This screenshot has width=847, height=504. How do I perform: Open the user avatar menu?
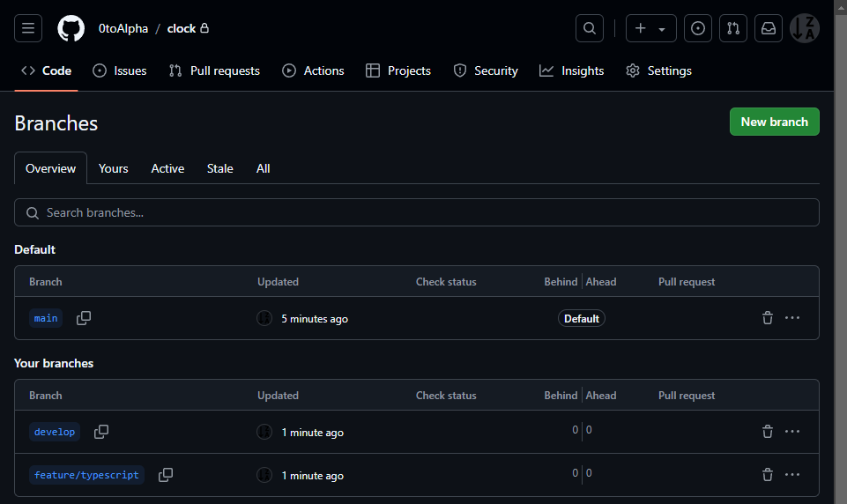click(x=805, y=28)
